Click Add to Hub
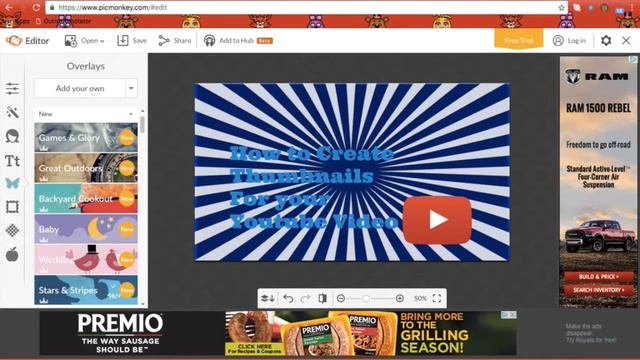Viewport: 640px width, 360px height. 238,40
